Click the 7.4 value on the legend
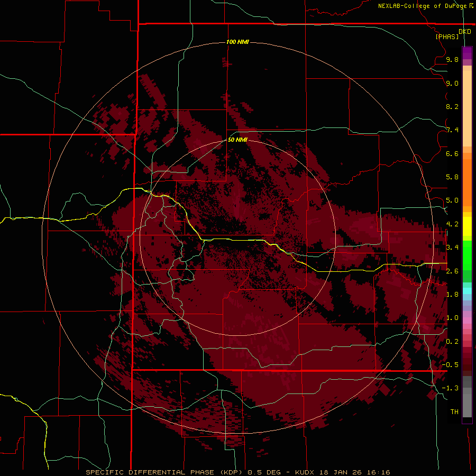This screenshot has width=476, height=476. coord(452,130)
